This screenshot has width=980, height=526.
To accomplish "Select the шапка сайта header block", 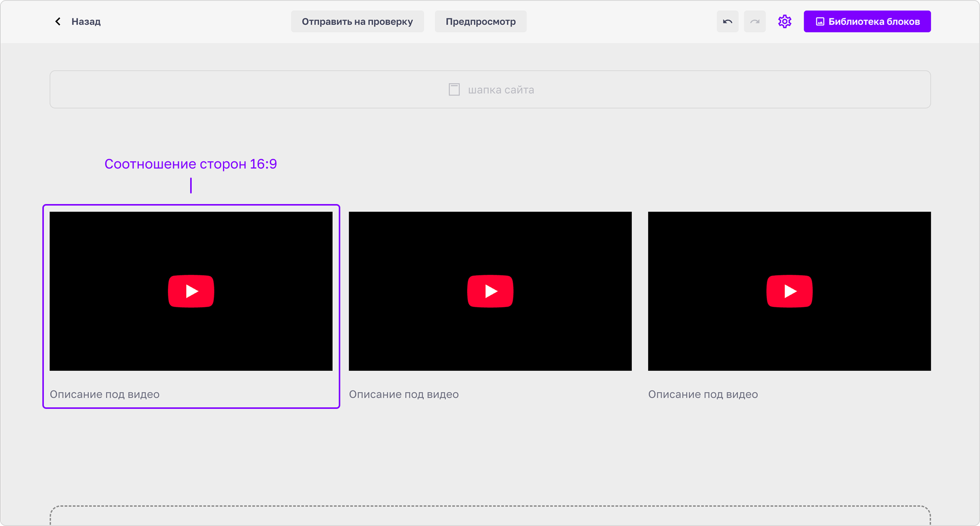I will pyautogui.click(x=490, y=90).
